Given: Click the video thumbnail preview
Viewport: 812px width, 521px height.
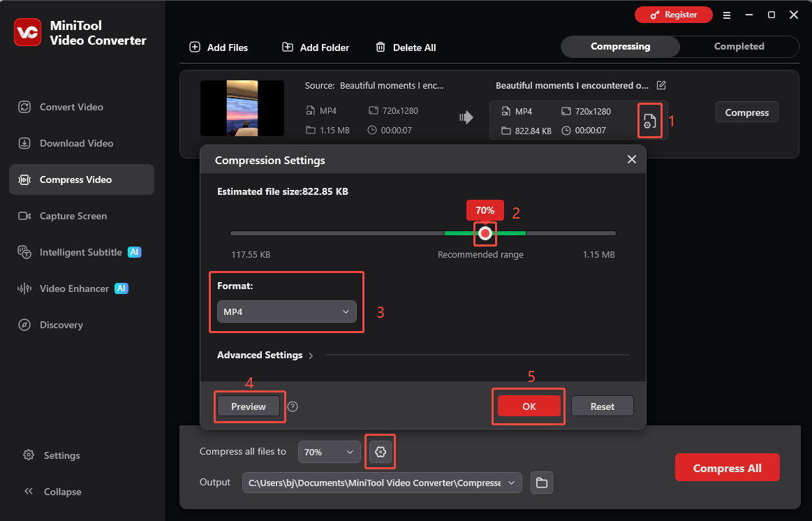Looking at the screenshot, I should [x=242, y=108].
